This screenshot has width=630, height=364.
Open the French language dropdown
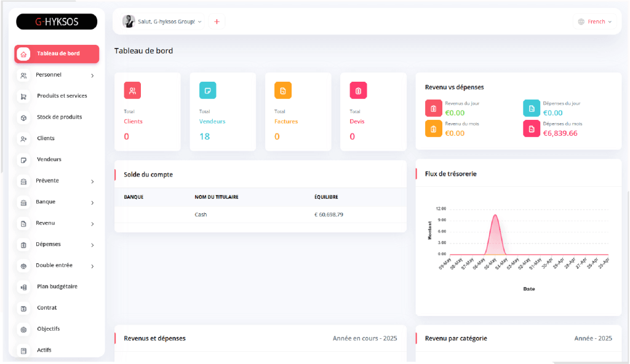click(x=595, y=22)
